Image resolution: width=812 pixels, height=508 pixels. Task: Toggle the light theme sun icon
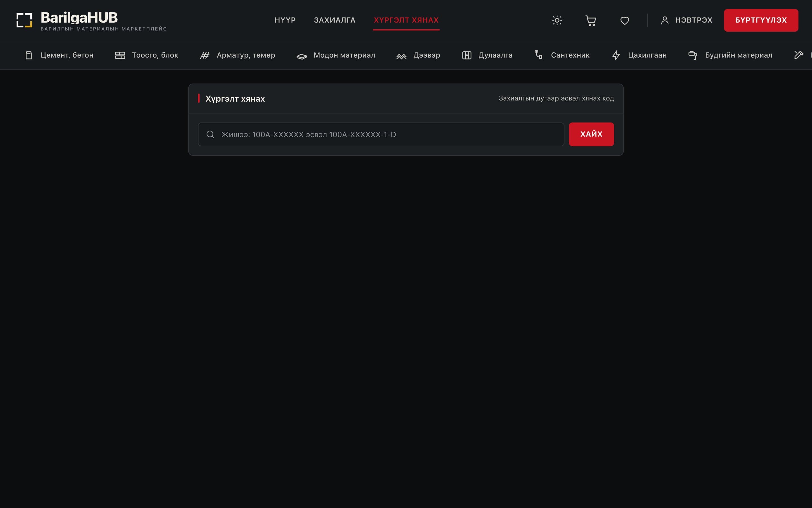tap(557, 20)
